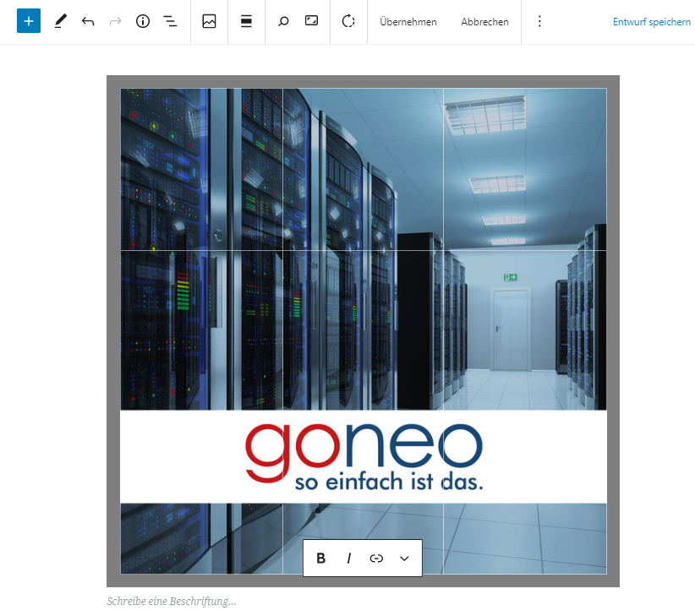Undo the last change
The height and width of the screenshot is (616, 695).
pos(88,21)
